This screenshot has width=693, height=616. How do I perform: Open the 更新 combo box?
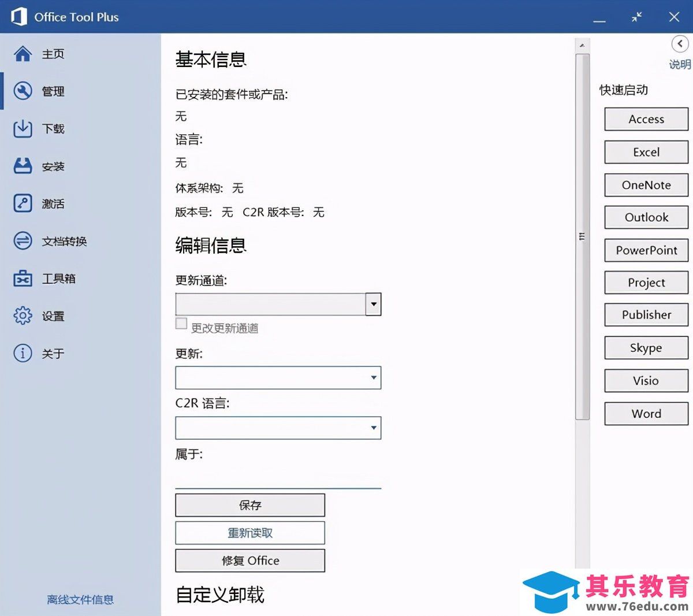tap(278, 377)
